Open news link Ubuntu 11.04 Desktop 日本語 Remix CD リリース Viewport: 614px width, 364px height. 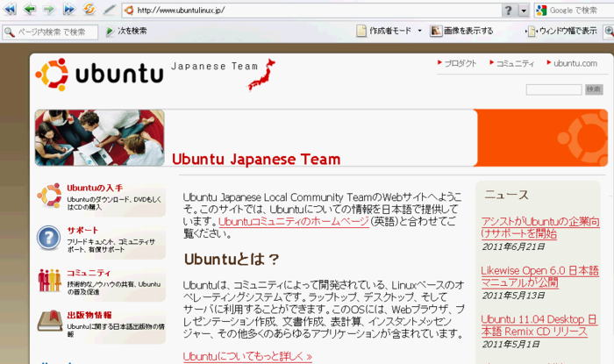[x=539, y=325]
